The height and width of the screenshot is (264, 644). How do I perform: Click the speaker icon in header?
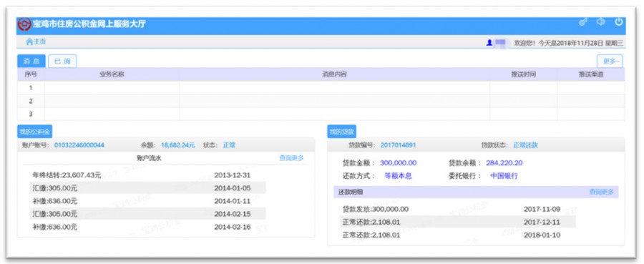coord(600,21)
